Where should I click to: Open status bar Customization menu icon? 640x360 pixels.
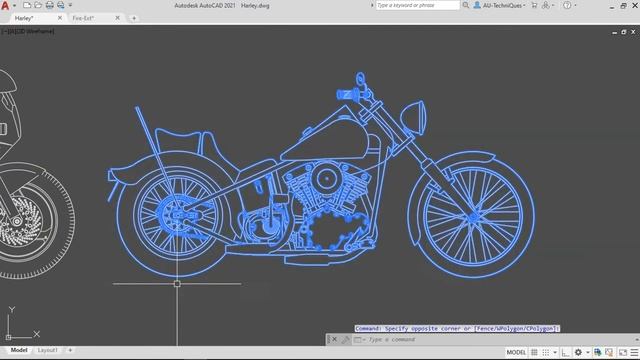(x=634, y=352)
